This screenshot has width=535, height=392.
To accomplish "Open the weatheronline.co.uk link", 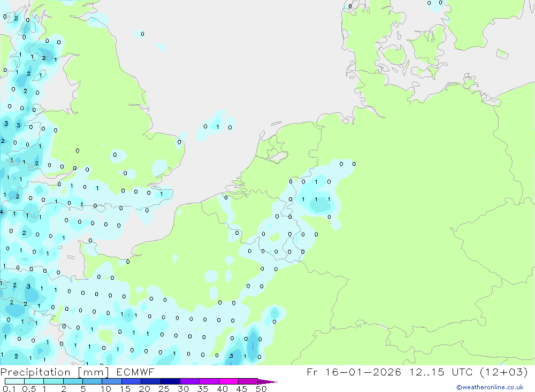I will tap(490, 387).
